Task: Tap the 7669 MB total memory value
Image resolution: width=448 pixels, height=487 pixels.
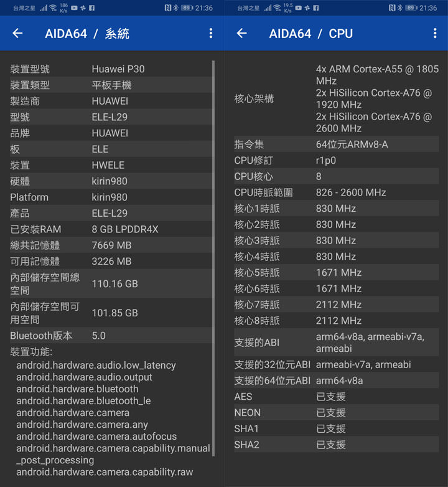Action: [x=112, y=245]
